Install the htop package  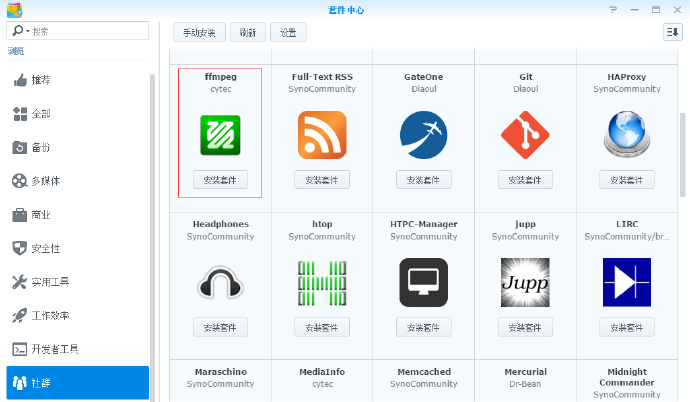322,327
